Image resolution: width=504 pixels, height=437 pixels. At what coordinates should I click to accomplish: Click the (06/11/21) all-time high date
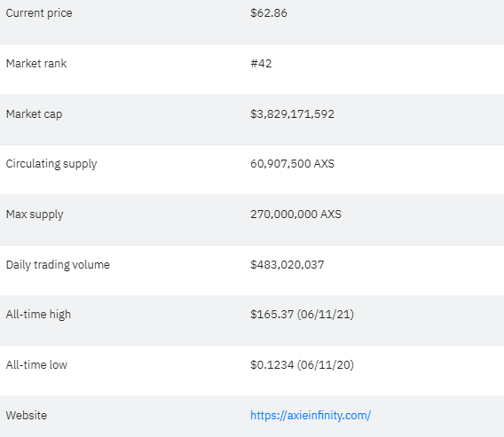point(326,314)
